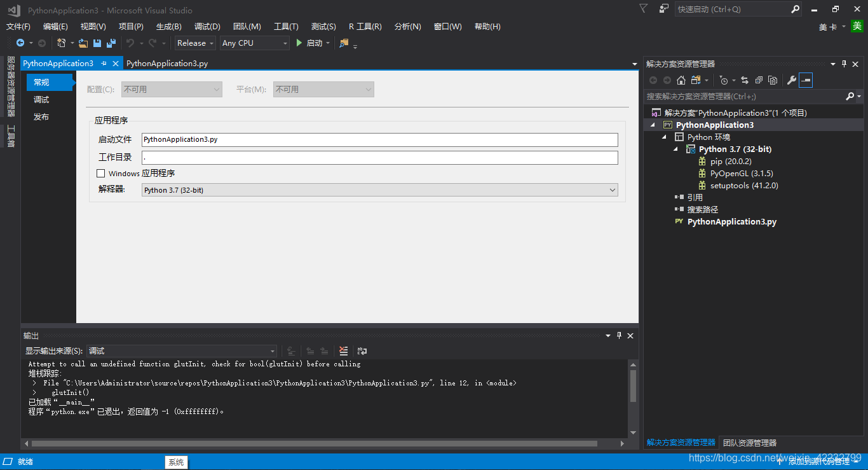Open the 工具(T) menu
Viewport: 868px width, 470px height.
pyautogui.click(x=286, y=27)
